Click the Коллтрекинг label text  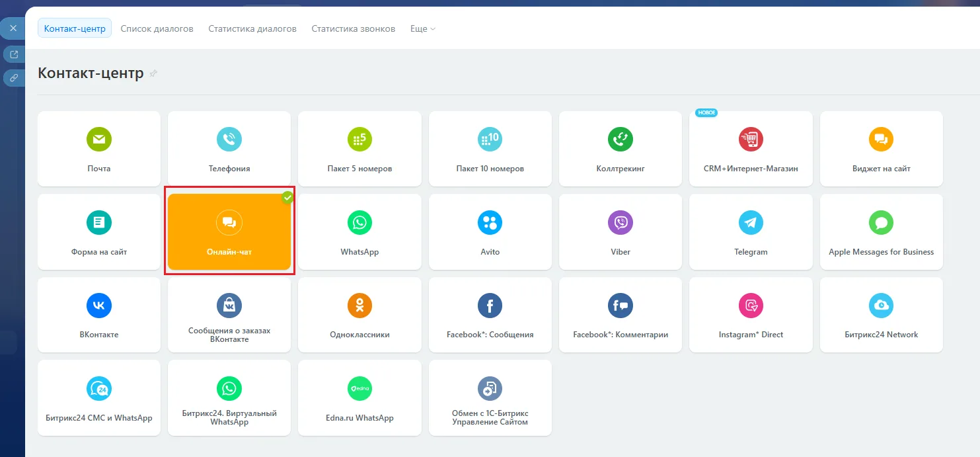(621, 169)
